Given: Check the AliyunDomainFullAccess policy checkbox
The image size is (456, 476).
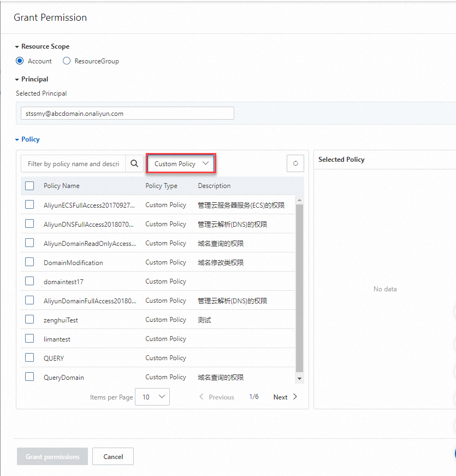Looking at the screenshot, I should coord(29,300).
